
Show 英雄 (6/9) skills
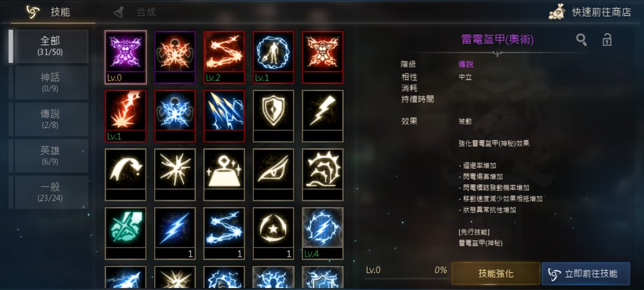point(50,156)
